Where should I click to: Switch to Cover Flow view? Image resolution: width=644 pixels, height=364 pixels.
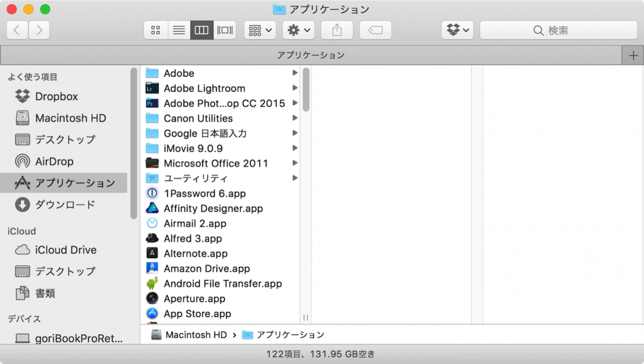tap(225, 31)
